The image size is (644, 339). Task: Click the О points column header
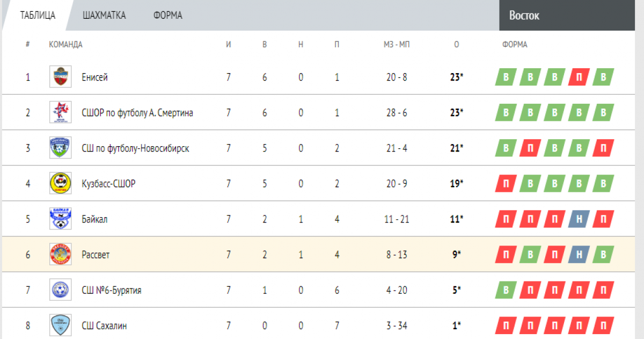(456, 45)
